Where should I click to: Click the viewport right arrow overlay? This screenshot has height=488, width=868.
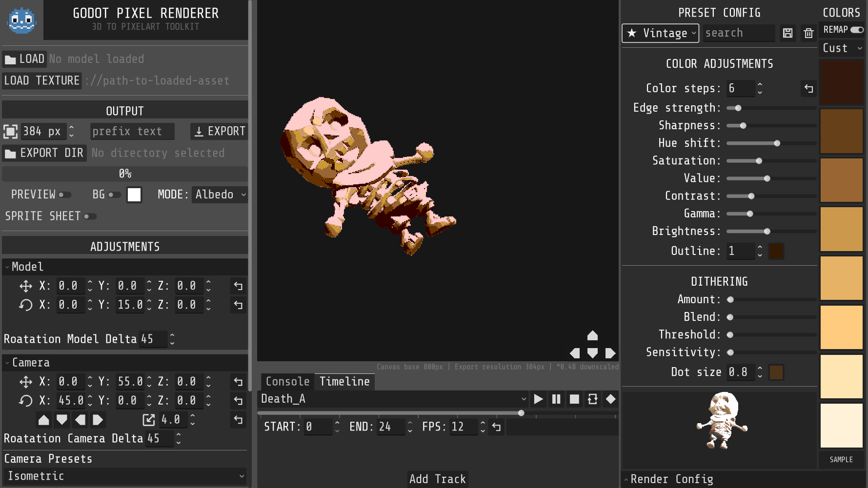(x=610, y=353)
